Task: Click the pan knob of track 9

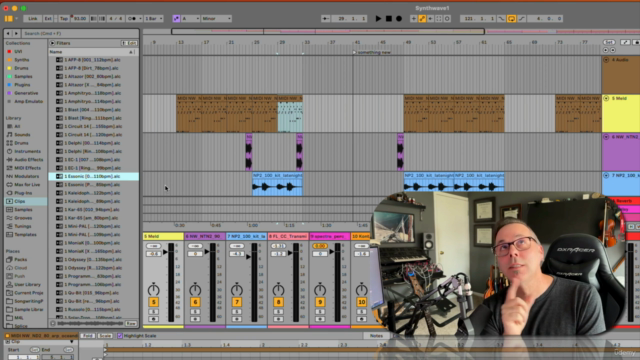Action: pyautogui.click(x=320, y=289)
